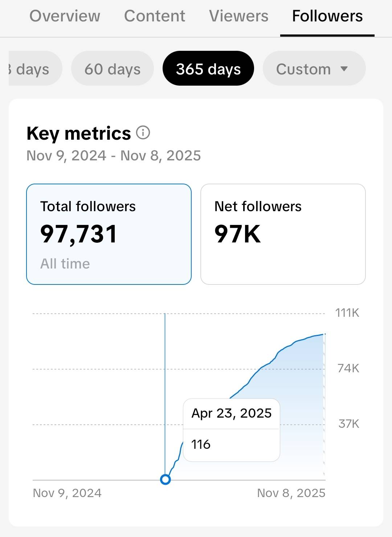Go to the Viewers tab
392x537 pixels.
[238, 16]
